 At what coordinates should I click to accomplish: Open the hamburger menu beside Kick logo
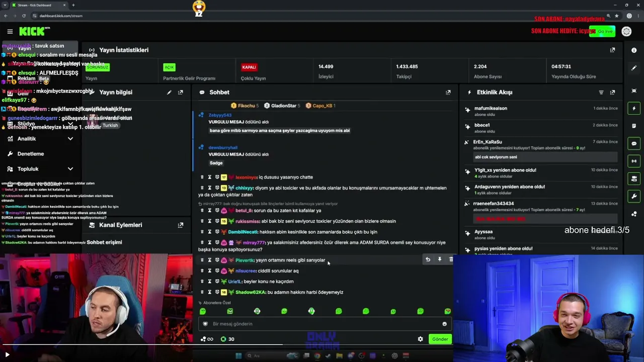(10, 32)
